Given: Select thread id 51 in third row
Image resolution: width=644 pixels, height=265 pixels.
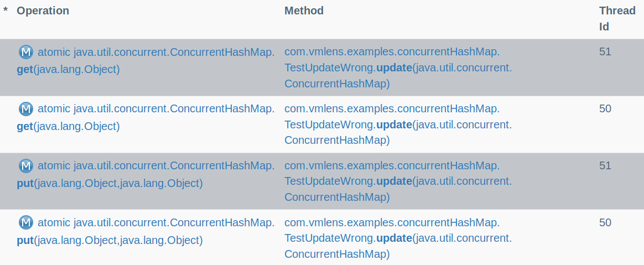Looking at the screenshot, I should 605,165.
